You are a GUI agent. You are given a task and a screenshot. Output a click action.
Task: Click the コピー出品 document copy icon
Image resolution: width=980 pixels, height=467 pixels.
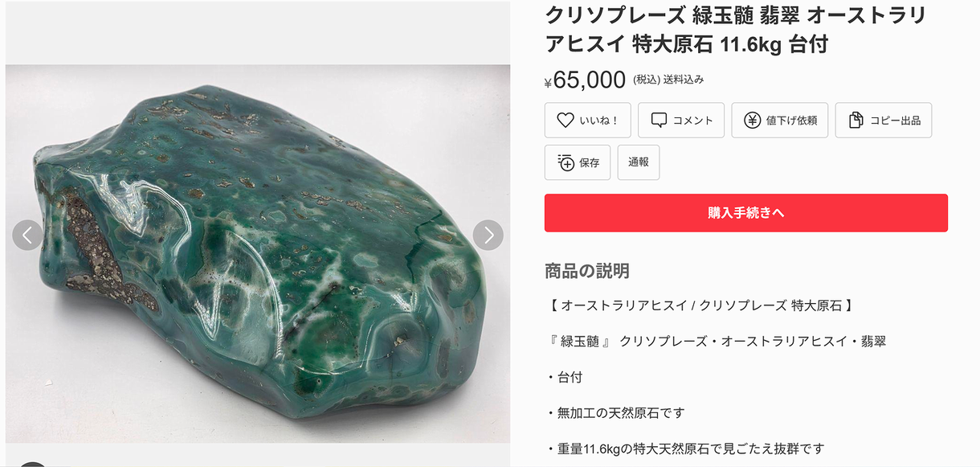(x=855, y=121)
